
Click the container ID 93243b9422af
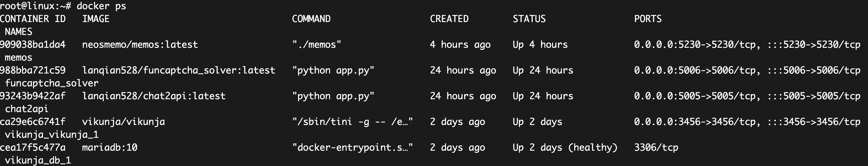33,96
